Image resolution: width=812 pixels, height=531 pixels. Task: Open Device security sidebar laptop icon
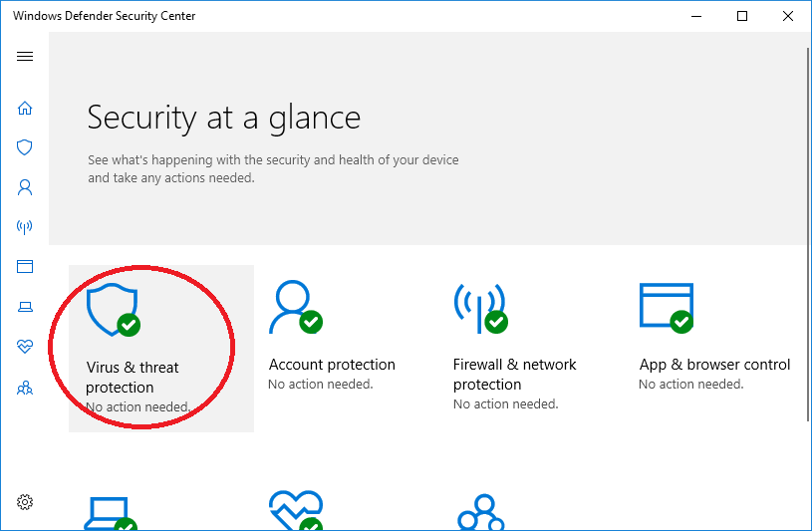coord(25,307)
